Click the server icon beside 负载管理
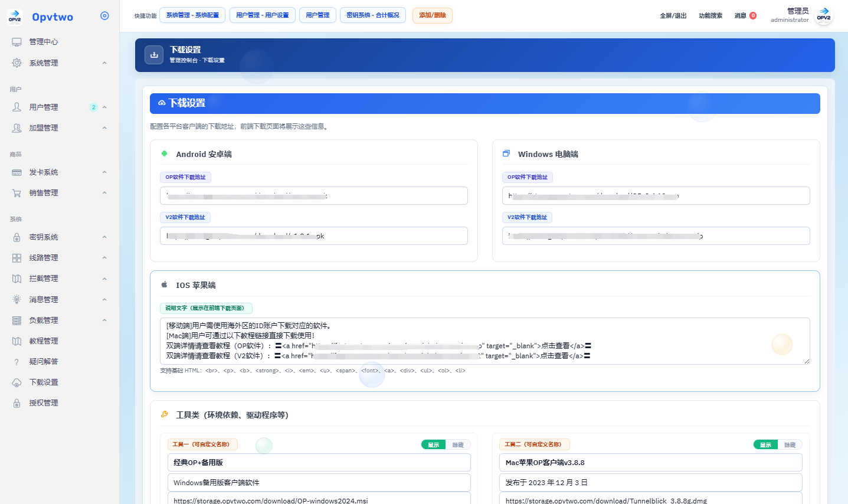Image resolution: width=848 pixels, height=504 pixels. (17, 320)
